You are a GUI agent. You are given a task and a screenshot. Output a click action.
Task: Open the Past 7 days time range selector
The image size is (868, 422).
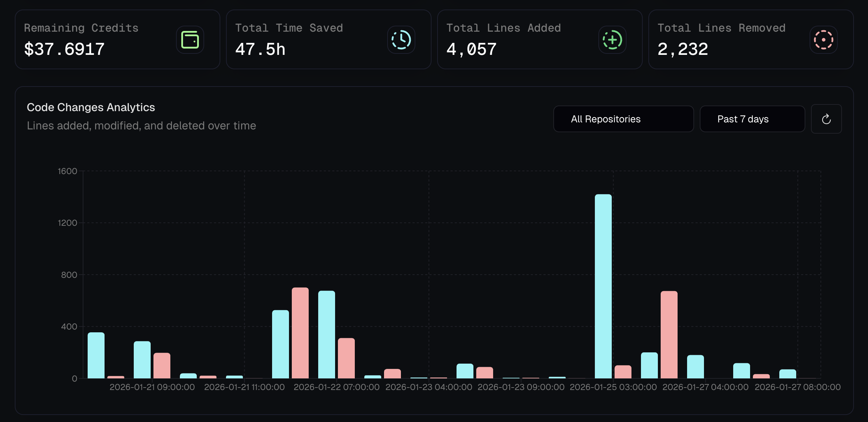pyautogui.click(x=752, y=119)
